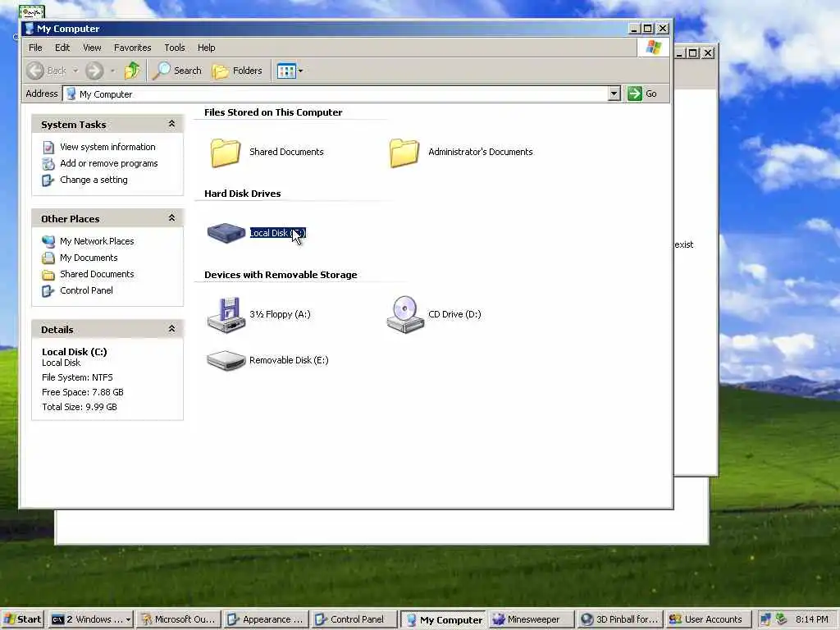Select the 3½ Floppy (A:) drive icon
The height and width of the screenshot is (630, 840).
(x=226, y=315)
